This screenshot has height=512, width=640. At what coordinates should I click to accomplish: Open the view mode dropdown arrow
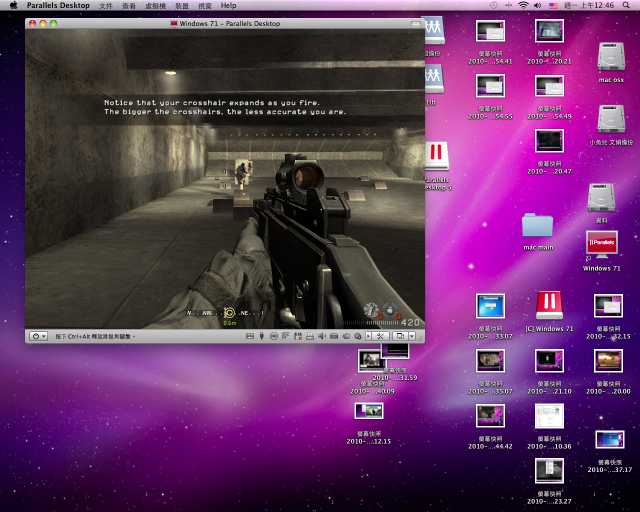tap(412, 336)
